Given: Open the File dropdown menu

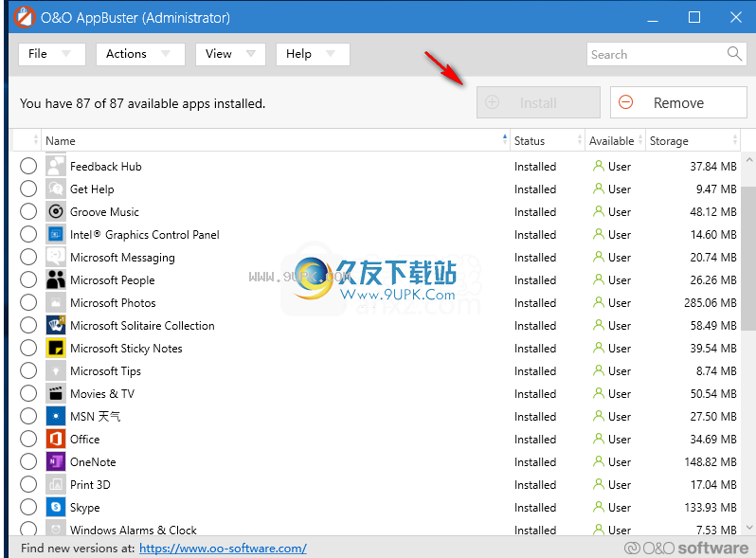Looking at the screenshot, I should click(52, 54).
